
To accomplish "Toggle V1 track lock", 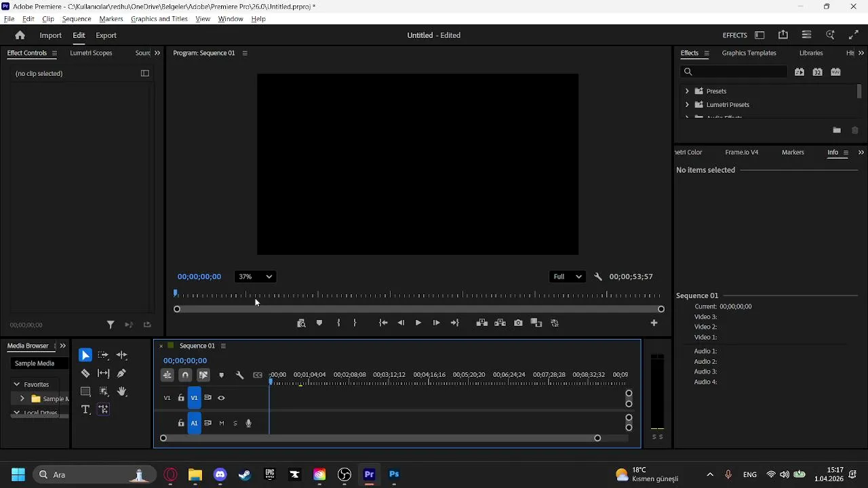I will point(181,398).
